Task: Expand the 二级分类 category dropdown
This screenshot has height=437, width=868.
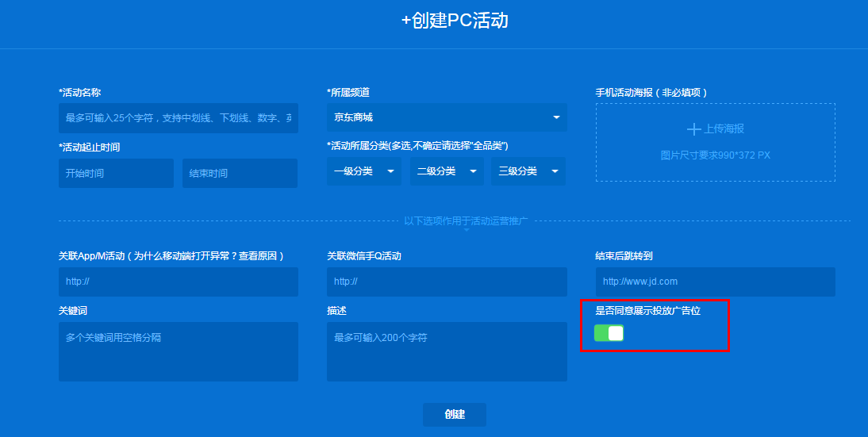Action: click(x=447, y=171)
